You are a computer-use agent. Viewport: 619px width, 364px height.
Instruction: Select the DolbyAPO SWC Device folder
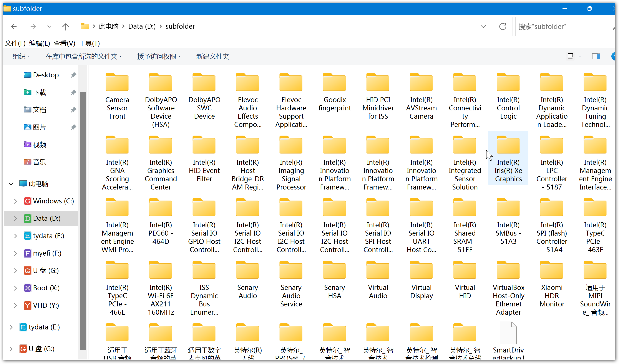(204, 96)
